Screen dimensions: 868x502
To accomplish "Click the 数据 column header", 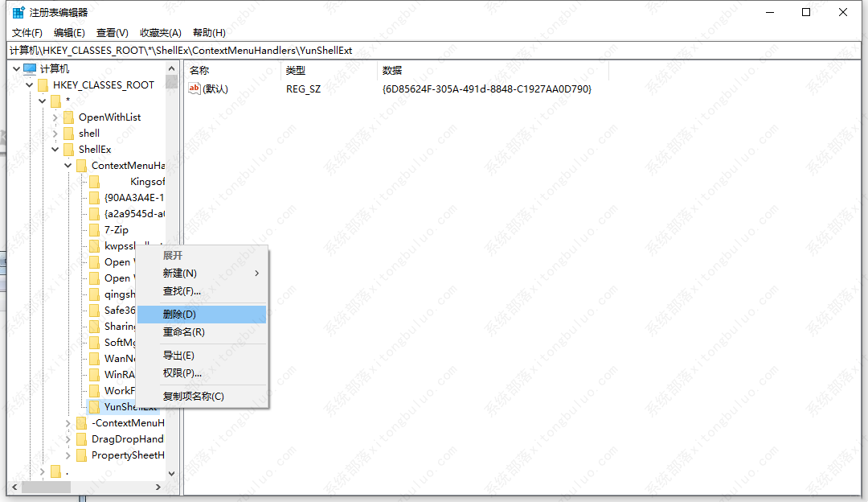I will tap(392, 71).
